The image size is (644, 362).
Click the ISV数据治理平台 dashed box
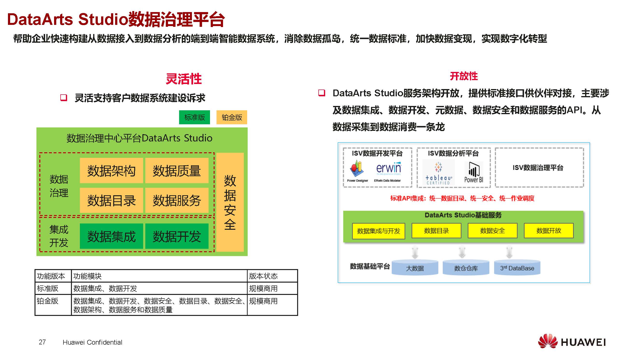click(539, 167)
